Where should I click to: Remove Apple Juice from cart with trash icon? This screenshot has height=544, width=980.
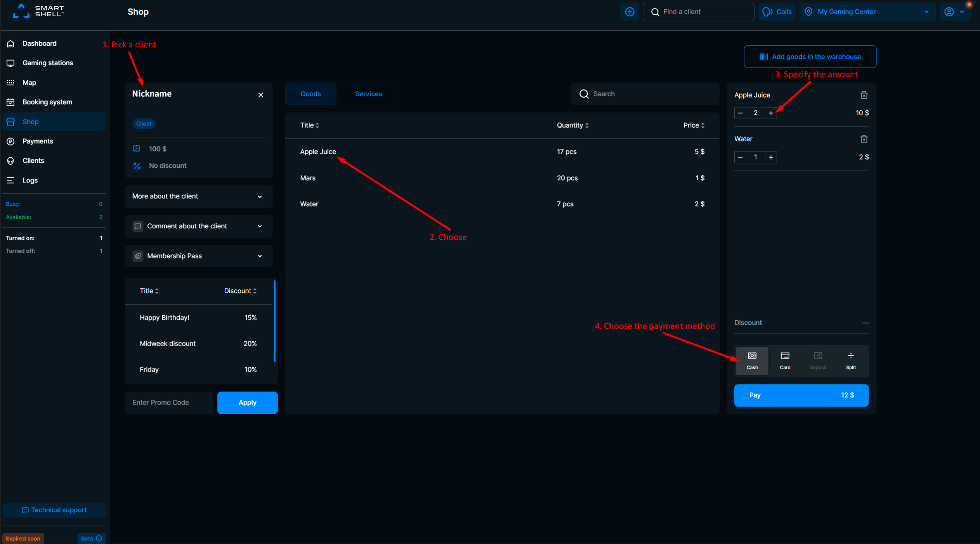(864, 95)
